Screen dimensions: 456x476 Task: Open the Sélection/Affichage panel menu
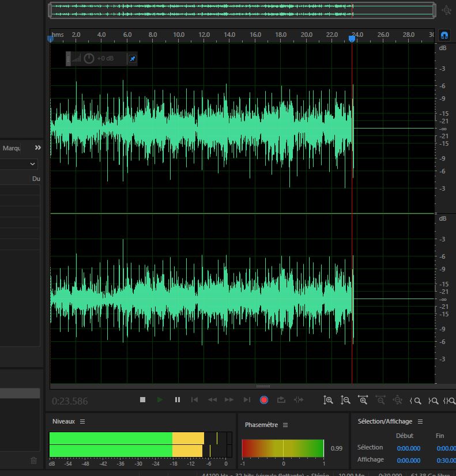[x=420, y=422]
